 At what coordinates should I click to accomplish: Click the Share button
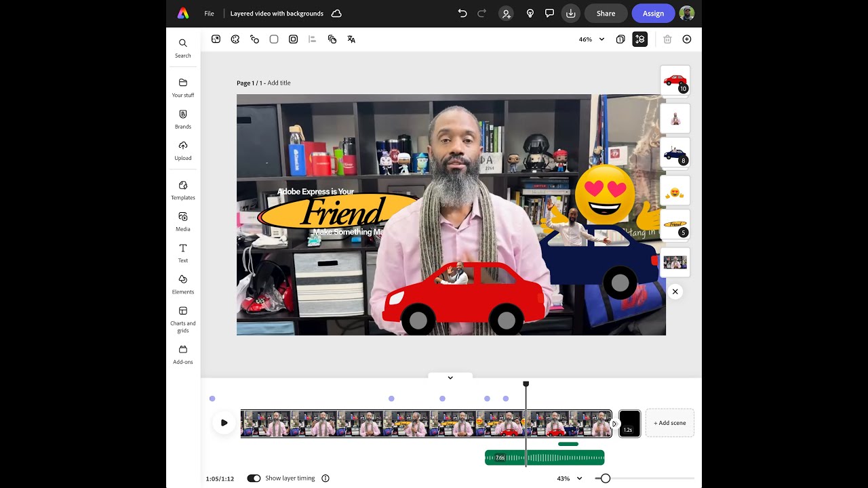coord(606,14)
